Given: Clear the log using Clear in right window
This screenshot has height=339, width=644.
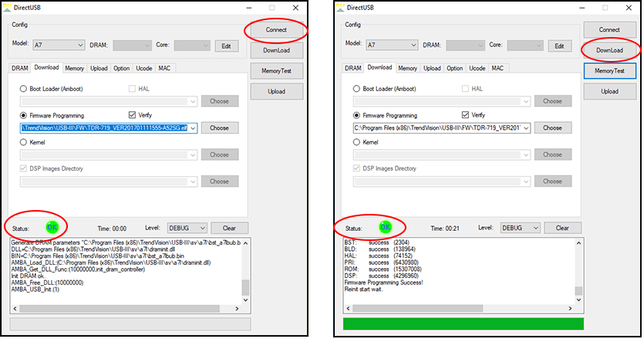Looking at the screenshot, I should (562, 228).
